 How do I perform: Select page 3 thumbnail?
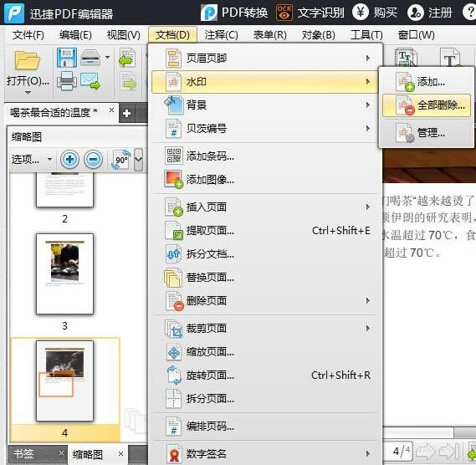click(64, 273)
